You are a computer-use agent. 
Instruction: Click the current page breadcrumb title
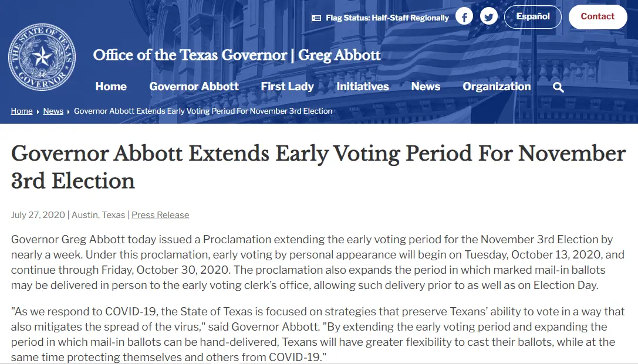pos(203,111)
